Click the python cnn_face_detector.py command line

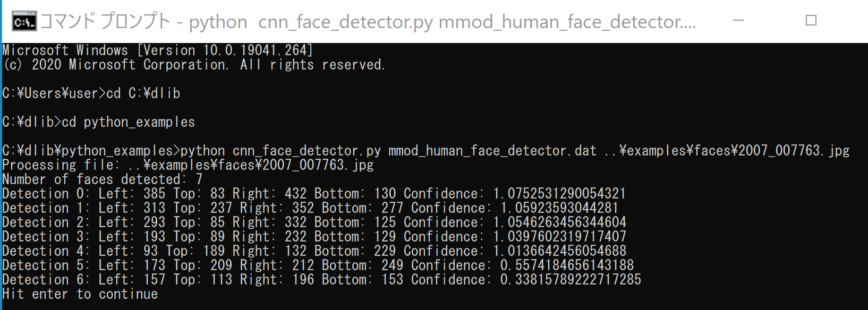[x=426, y=151]
